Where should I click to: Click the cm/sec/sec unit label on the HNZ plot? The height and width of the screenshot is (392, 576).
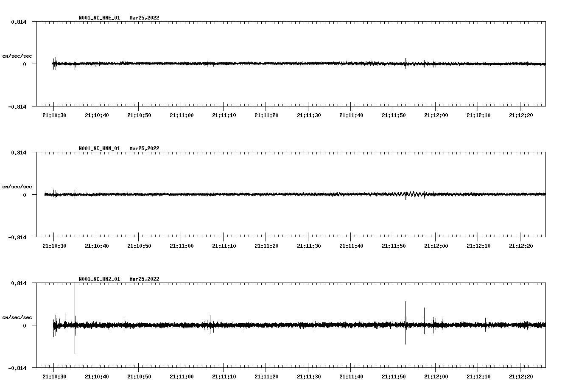(x=17, y=317)
